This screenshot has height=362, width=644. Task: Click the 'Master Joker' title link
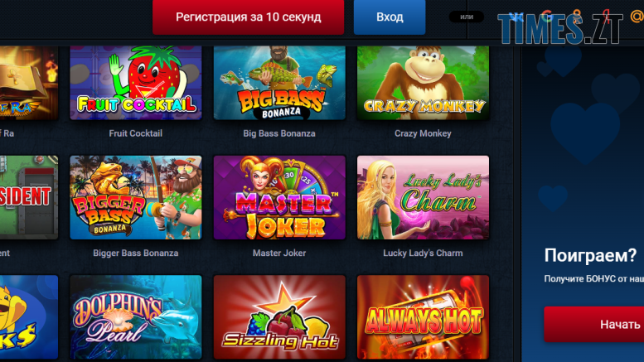[279, 253]
